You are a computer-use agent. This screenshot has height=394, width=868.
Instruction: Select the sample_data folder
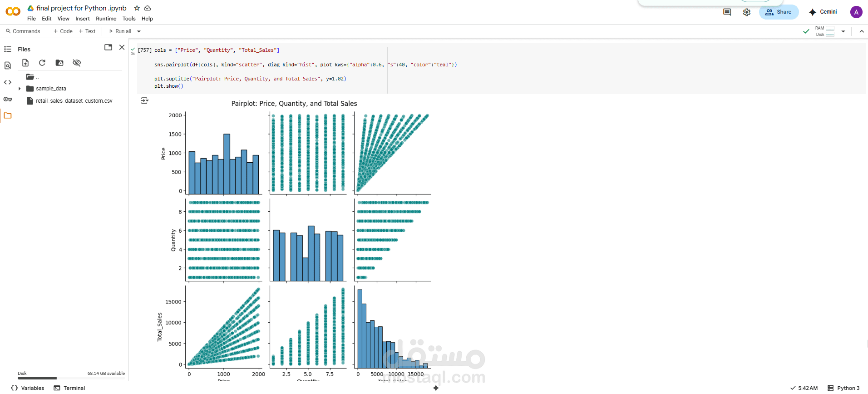click(x=46, y=89)
